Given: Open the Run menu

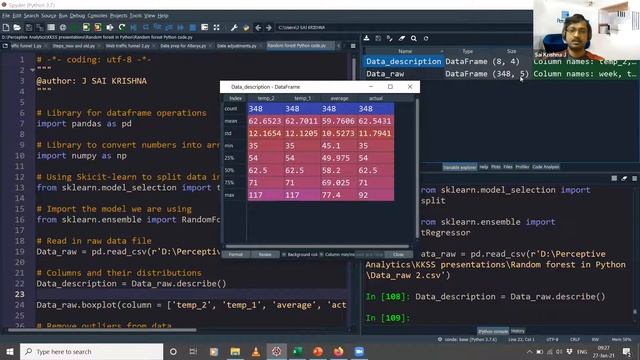Looking at the screenshot, I should tap(62, 16).
